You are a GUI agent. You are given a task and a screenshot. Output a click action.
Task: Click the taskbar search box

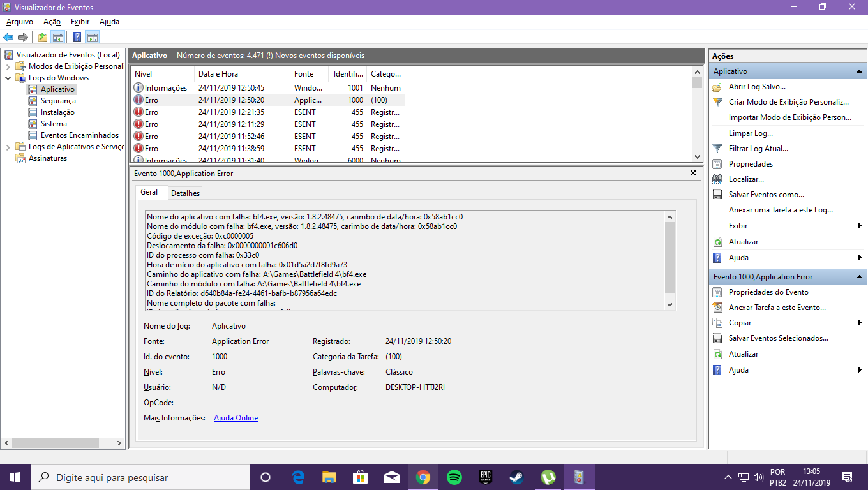(x=140, y=477)
